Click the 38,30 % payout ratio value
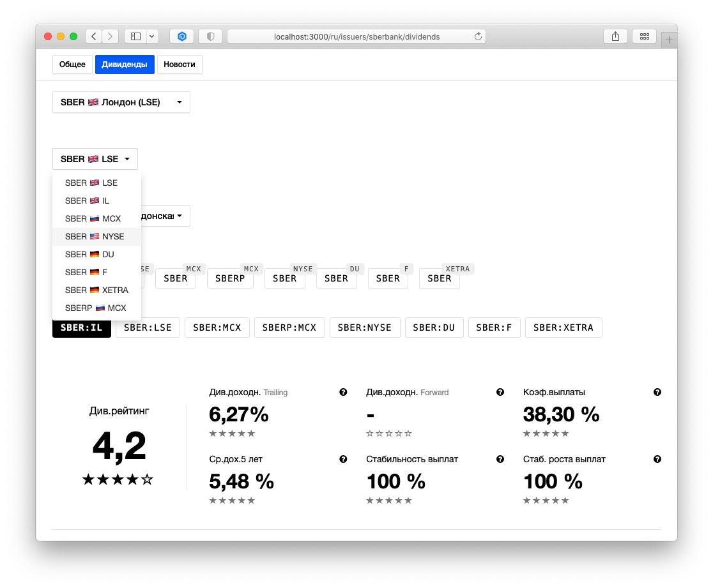This screenshot has height=588, width=713. pos(561,414)
